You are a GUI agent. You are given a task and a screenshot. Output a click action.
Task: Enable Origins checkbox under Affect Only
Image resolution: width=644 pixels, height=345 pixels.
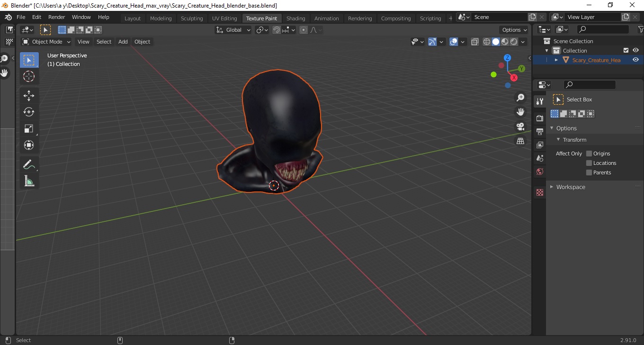pyautogui.click(x=589, y=154)
